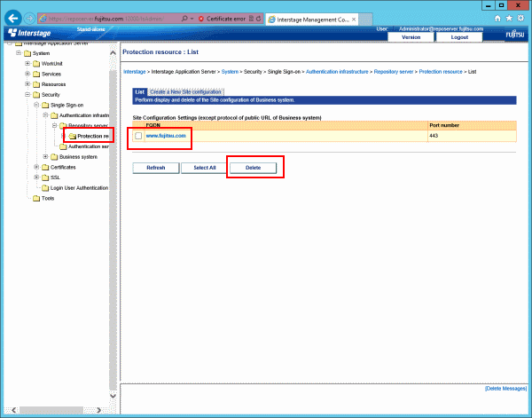Expand the Certificates tree node
The image size is (532, 418).
click(x=36, y=167)
